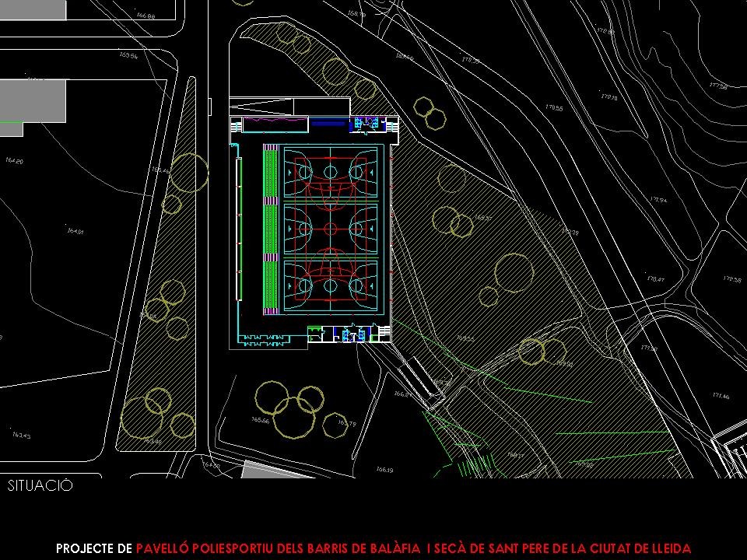Screen dimensions: 747x560
Task: Select the 170.47 elevation label at right
Action: pos(655,279)
